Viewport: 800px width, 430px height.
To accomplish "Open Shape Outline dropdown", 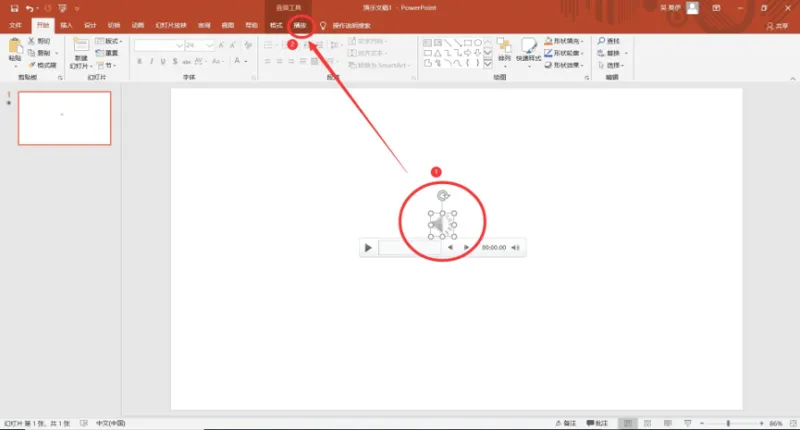I will (x=564, y=53).
